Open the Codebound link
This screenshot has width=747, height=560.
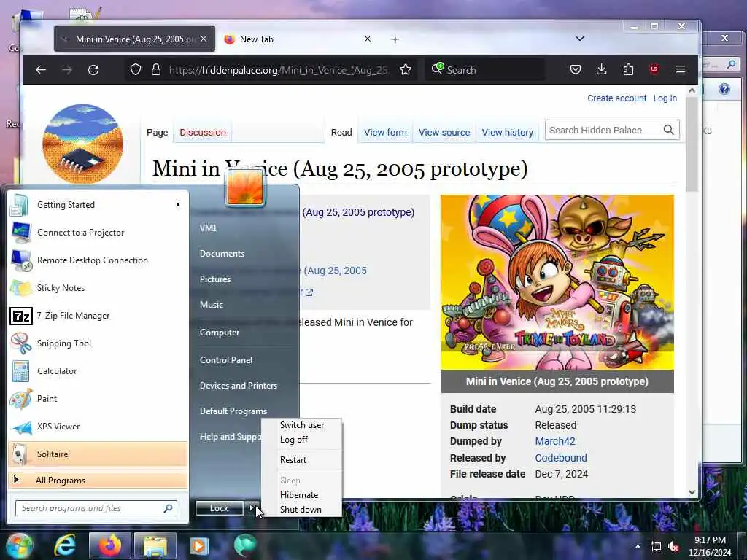tap(561, 458)
